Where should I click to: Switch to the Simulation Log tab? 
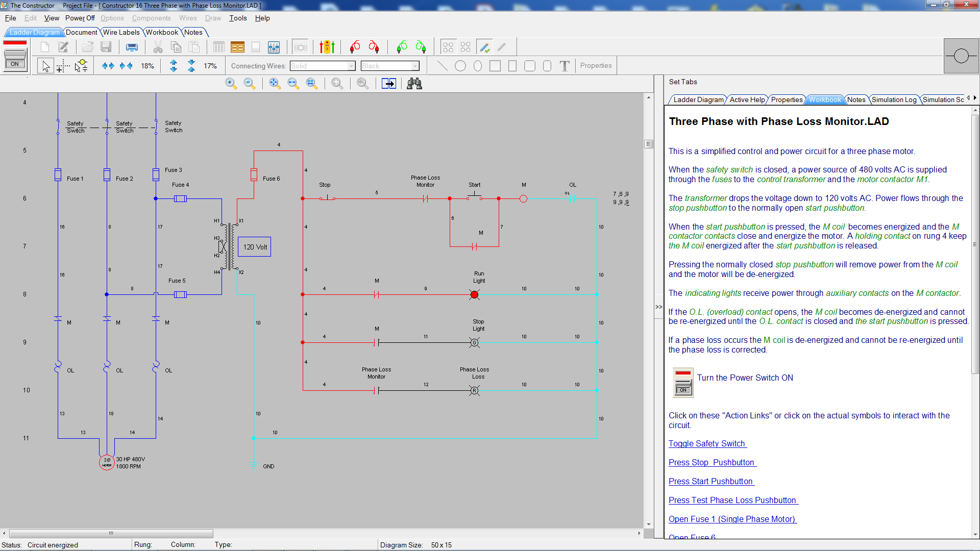click(894, 99)
